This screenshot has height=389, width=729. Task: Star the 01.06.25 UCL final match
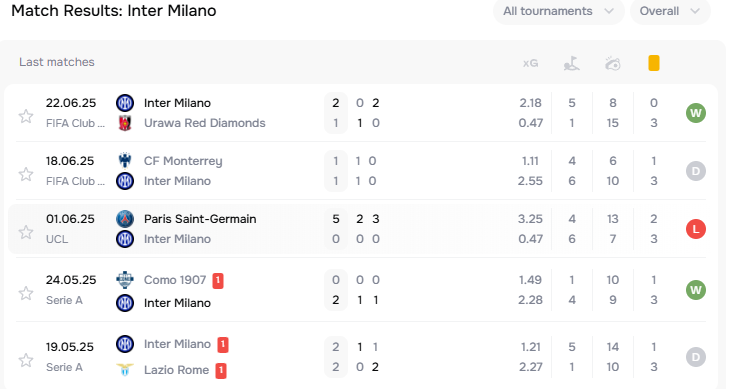point(26,231)
